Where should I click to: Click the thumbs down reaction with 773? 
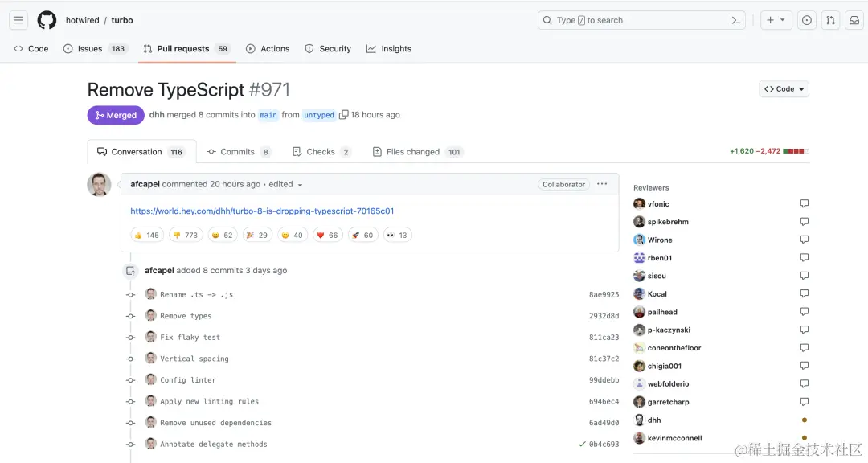coord(186,235)
